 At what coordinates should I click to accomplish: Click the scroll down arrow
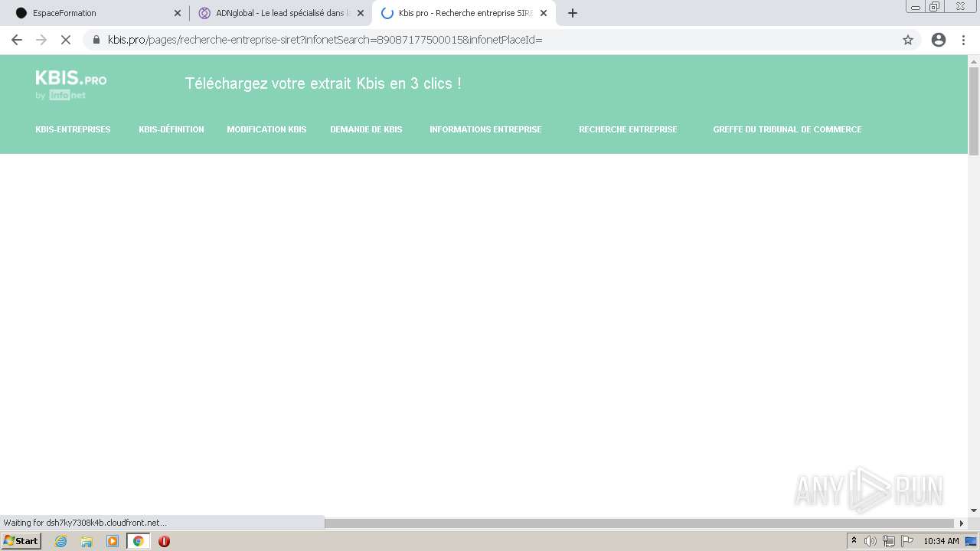(974, 510)
